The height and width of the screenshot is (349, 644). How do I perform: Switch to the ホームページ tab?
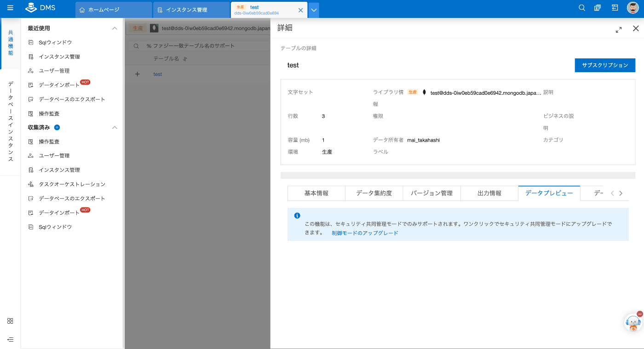point(114,10)
